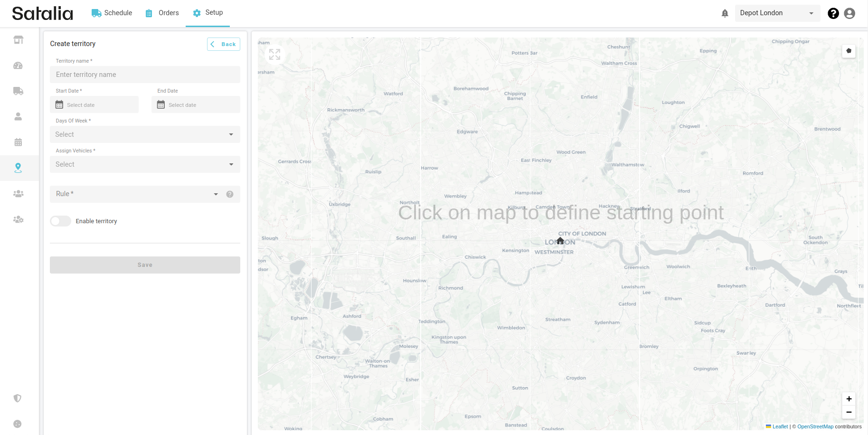868x435 pixels.
Task: Switch to the Orders tab
Action: point(162,13)
